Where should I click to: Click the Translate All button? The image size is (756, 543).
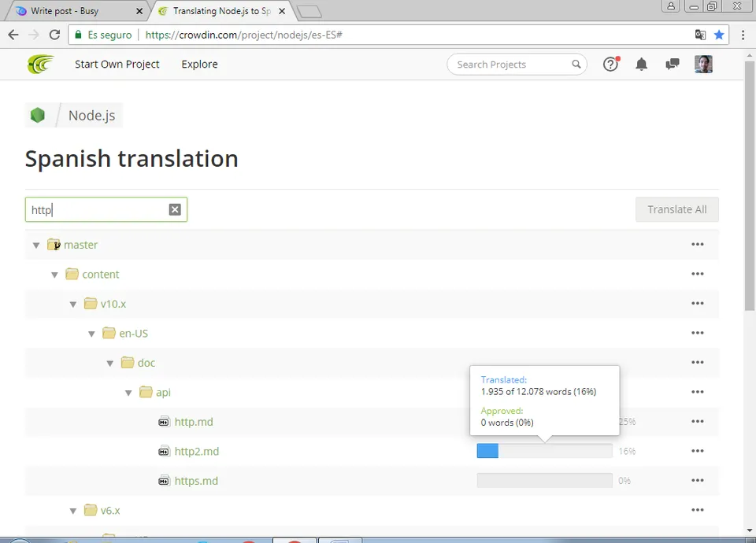pos(677,209)
